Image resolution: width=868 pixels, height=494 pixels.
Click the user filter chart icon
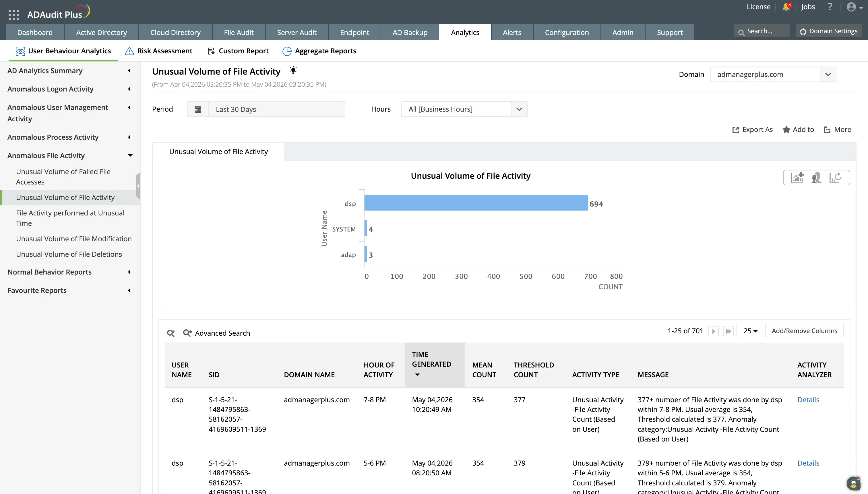pos(816,178)
